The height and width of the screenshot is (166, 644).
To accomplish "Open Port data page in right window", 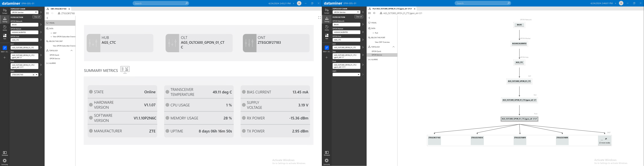I will pos(376,33).
